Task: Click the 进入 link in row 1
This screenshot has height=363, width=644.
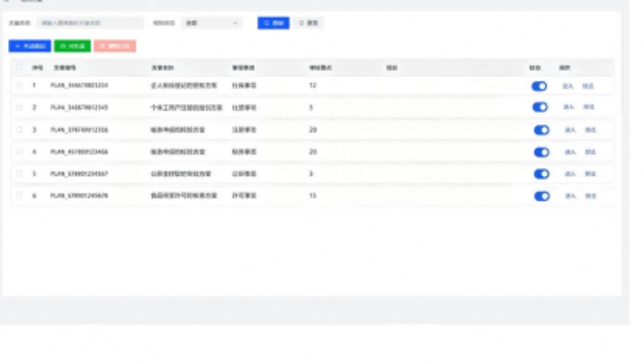Action: pos(568,86)
